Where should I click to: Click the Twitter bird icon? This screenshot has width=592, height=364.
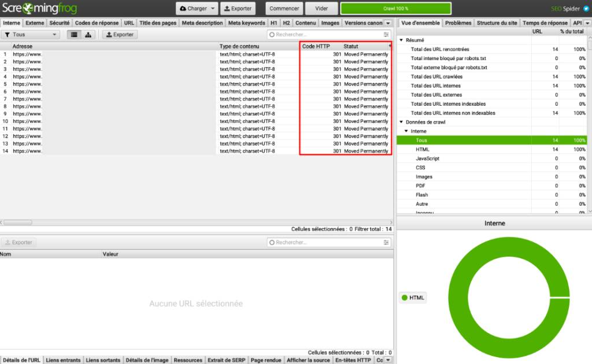pyautogui.click(x=586, y=9)
